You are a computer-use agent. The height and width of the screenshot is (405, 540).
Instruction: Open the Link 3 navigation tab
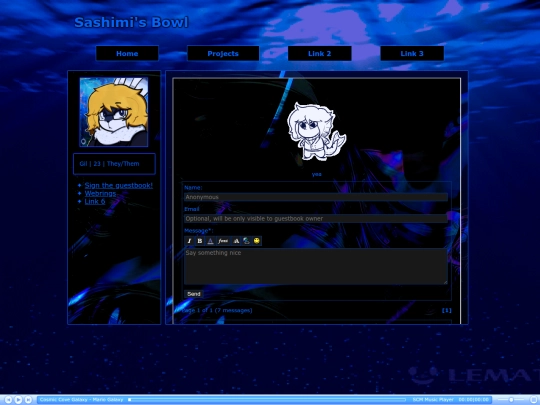coord(412,53)
